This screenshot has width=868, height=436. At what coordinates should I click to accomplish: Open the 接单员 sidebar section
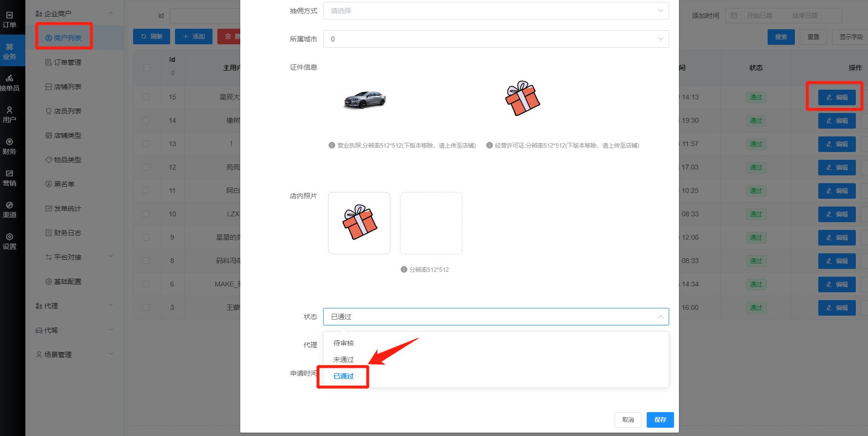click(x=10, y=83)
